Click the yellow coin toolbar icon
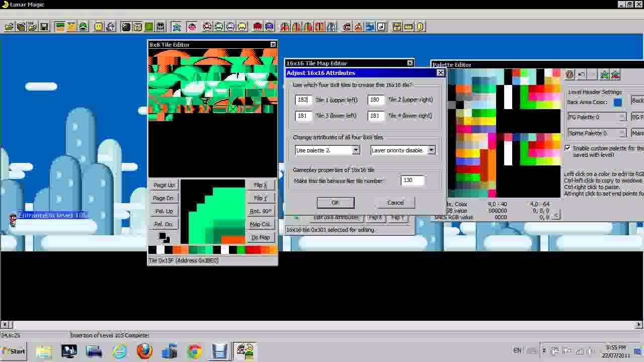 pyautogui.click(x=420, y=27)
